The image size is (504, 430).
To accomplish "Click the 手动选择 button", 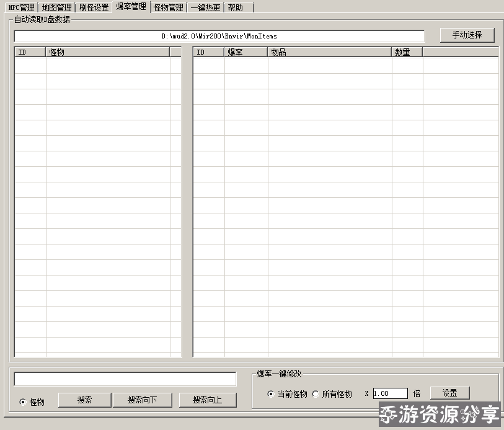I will pos(467,35).
